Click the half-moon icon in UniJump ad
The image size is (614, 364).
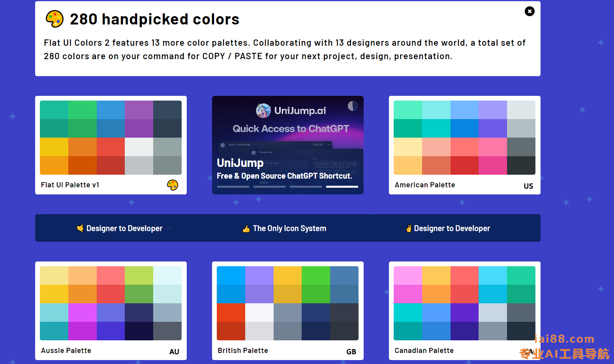click(x=353, y=106)
